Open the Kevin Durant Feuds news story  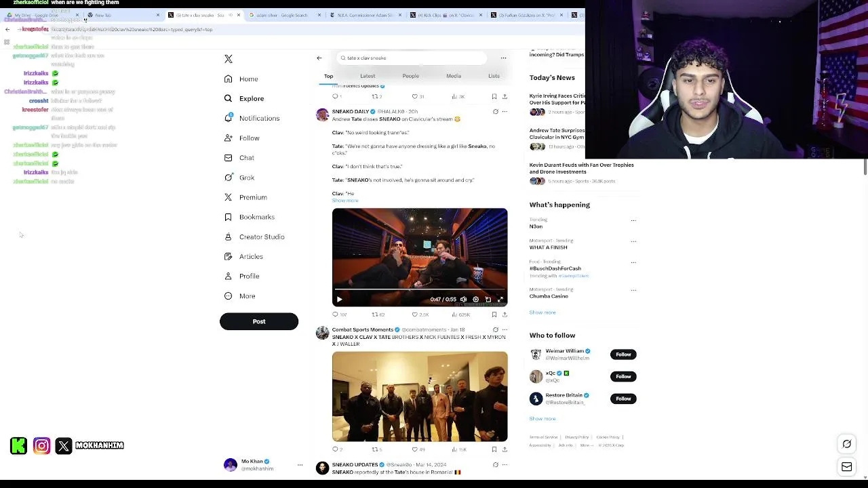582,173
